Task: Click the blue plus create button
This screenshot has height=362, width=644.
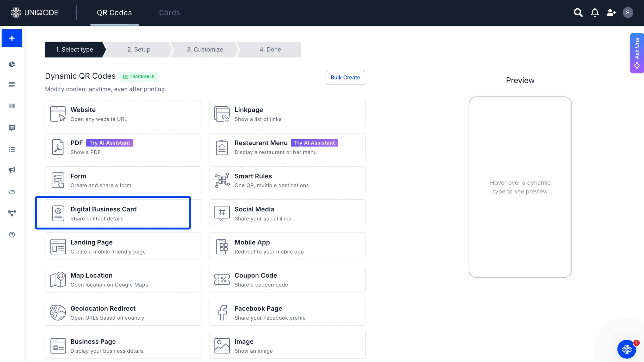Action: [12, 38]
